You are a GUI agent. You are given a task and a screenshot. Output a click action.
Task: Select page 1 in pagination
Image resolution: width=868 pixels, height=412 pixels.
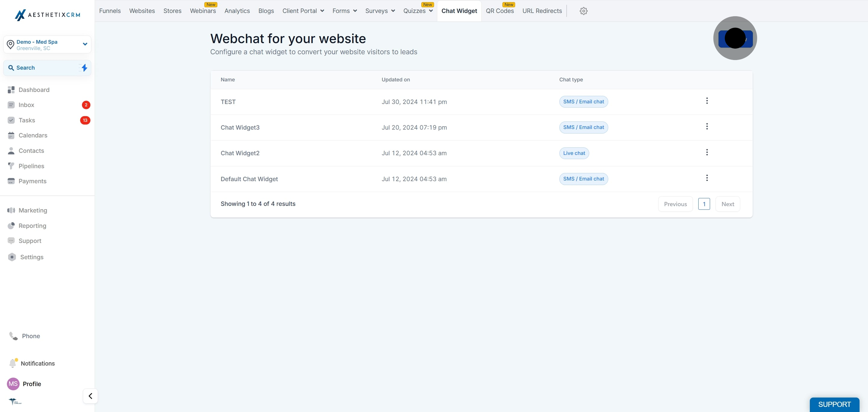(704, 204)
